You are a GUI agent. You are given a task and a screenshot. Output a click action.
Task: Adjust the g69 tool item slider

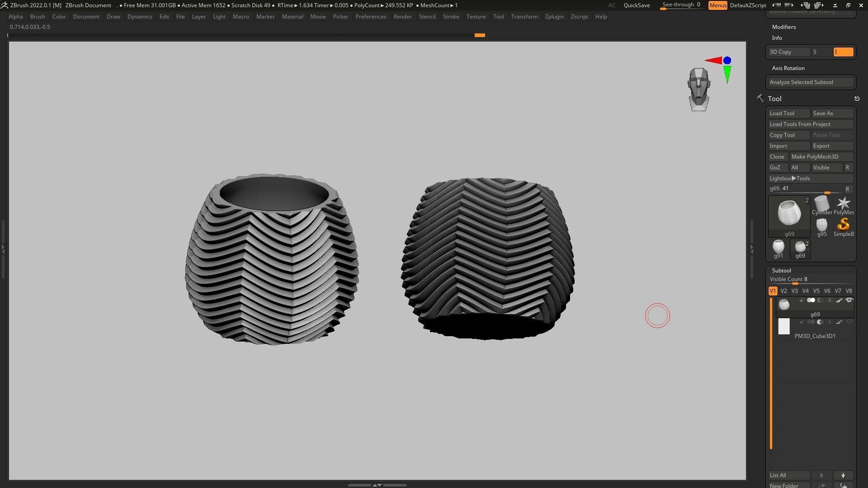(x=806, y=189)
